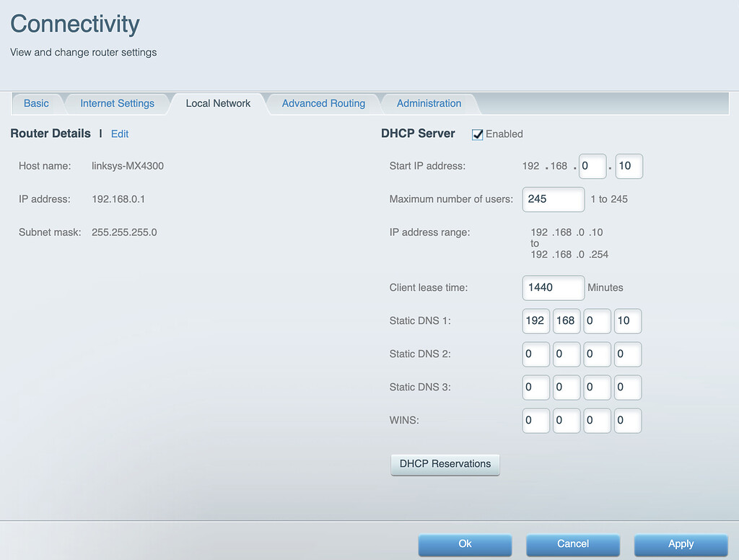The height and width of the screenshot is (560, 739).
Task: Switch to the Basic tab
Action: pos(36,103)
